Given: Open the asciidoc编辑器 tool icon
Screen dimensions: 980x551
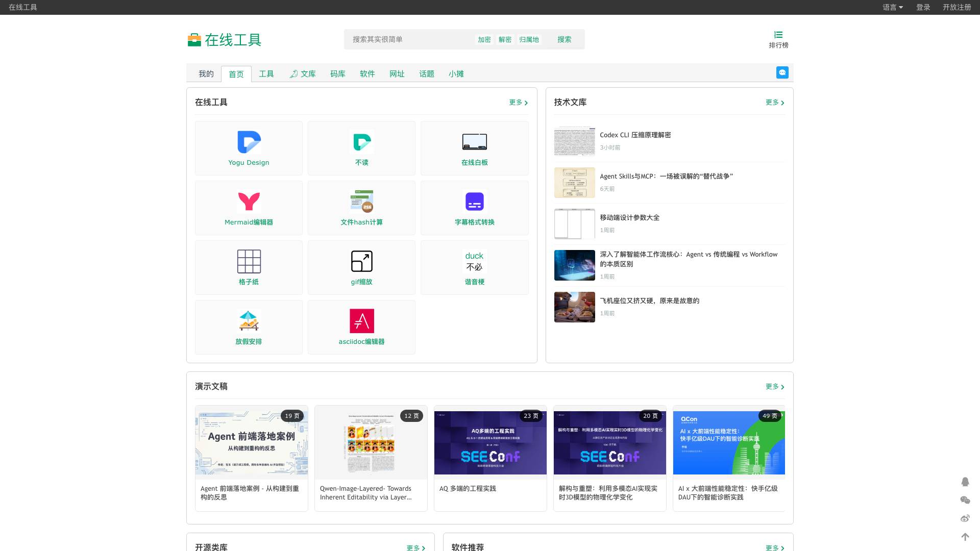Looking at the screenshot, I should (361, 321).
